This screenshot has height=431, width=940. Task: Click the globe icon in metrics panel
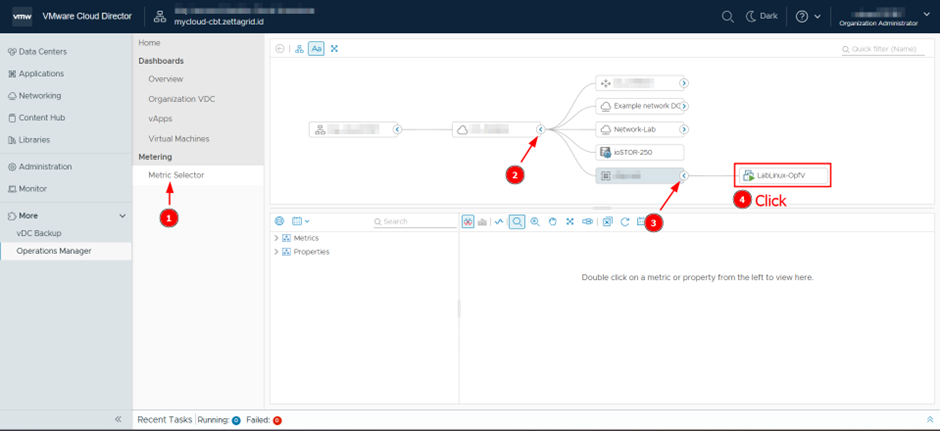279,221
